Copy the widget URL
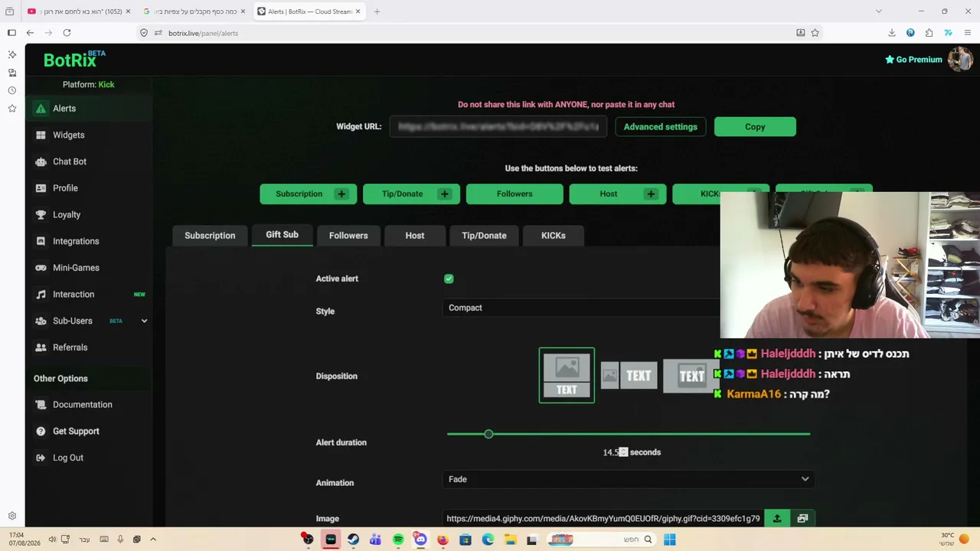Image resolution: width=980 pixels, height=551 pixels. coord(755,127)
